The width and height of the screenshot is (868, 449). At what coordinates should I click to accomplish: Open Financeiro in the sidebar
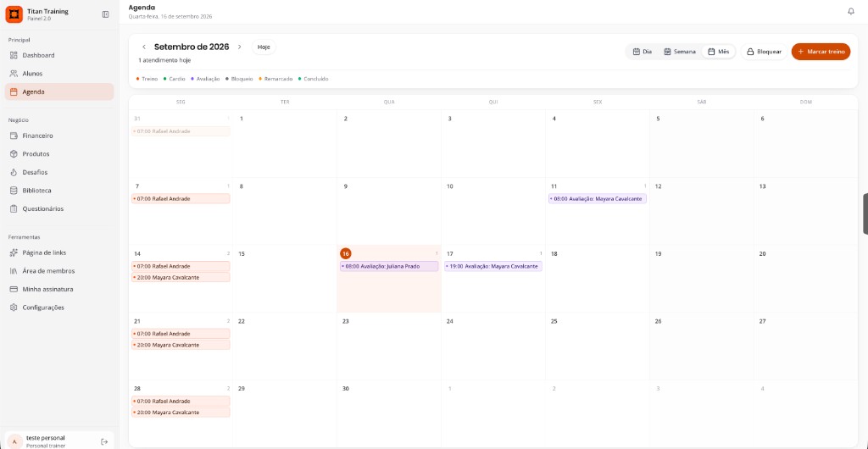pos(59,136)
